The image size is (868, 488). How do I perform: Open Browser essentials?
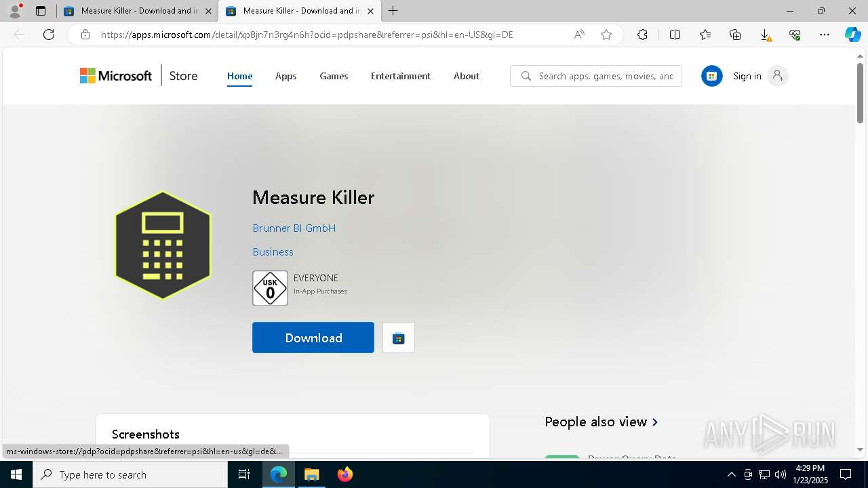(795, 35)
